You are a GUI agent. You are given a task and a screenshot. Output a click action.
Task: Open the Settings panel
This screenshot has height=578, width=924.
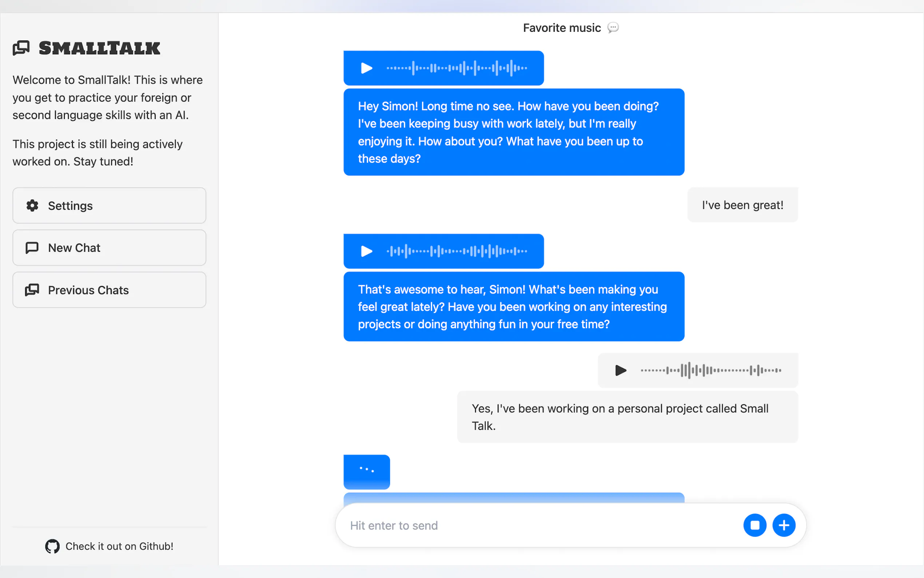109,206
